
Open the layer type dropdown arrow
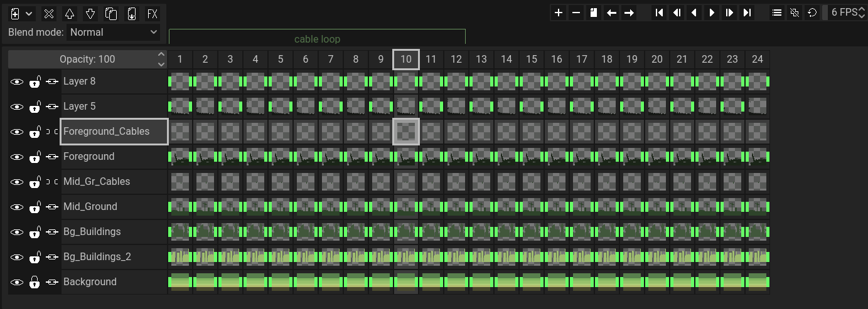(x=29, y=13)
